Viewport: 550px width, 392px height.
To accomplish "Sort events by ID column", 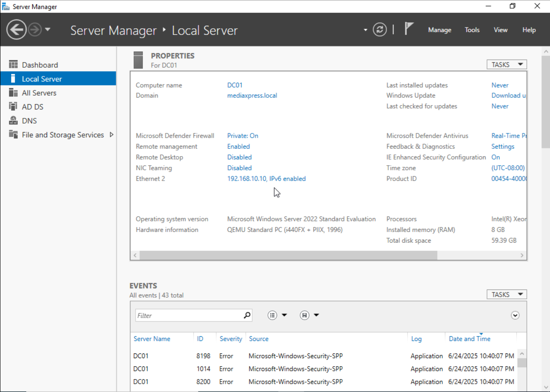I will click(x=200, y=338).
